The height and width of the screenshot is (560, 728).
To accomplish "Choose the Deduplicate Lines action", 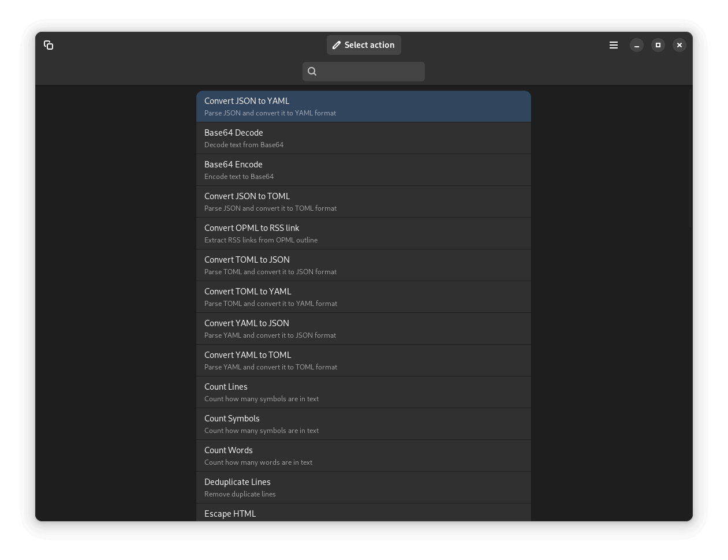I will (363, 487).
